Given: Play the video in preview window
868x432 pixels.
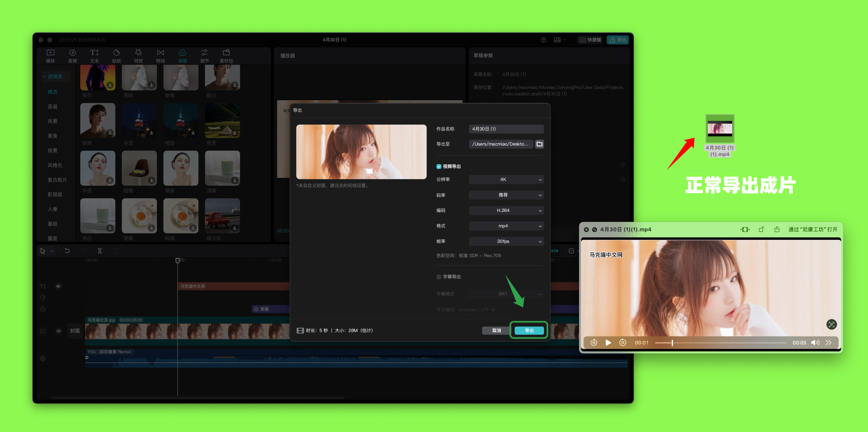Looking at the screenshot, I should point(608,343).
